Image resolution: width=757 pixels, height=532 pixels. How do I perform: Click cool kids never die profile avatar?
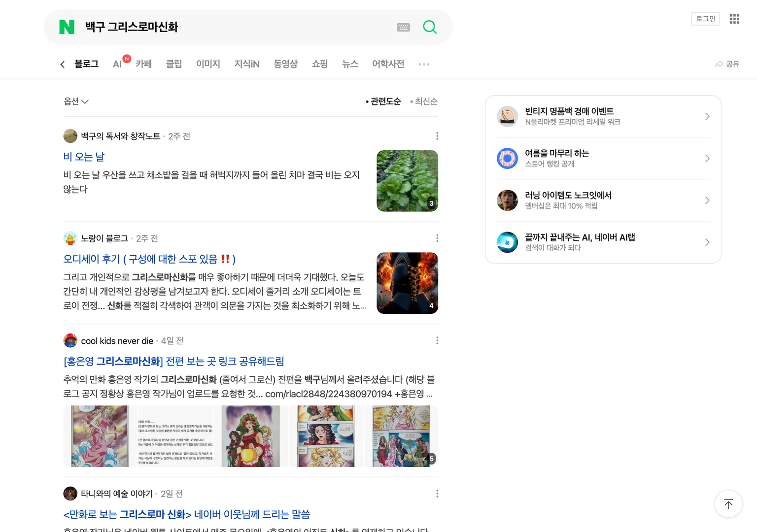tap(70, 341)
